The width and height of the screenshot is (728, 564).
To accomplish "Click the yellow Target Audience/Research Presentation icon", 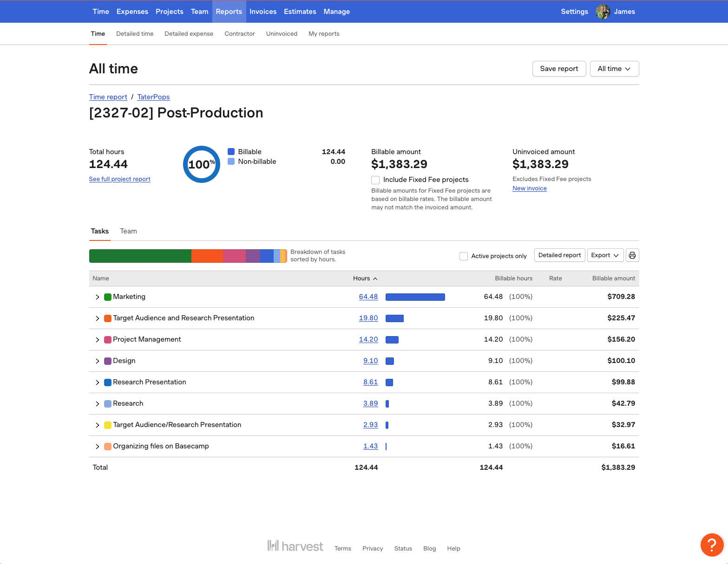I will coord(108,425).
